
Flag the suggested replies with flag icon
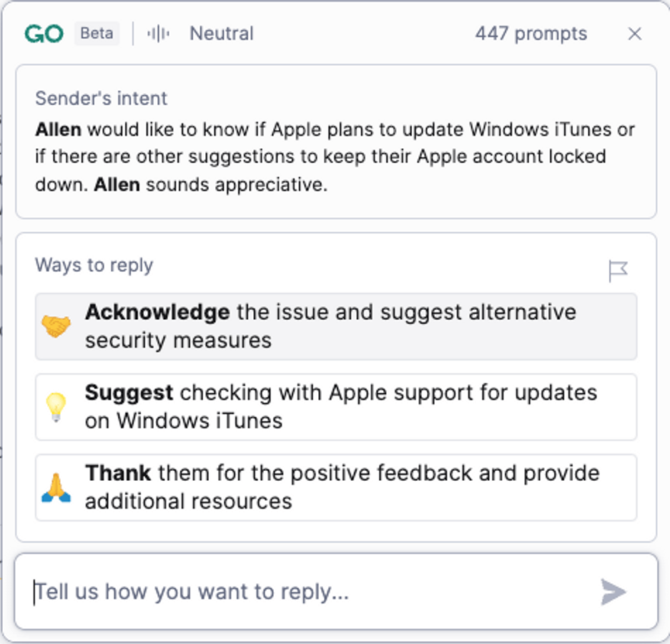point(618,270)
